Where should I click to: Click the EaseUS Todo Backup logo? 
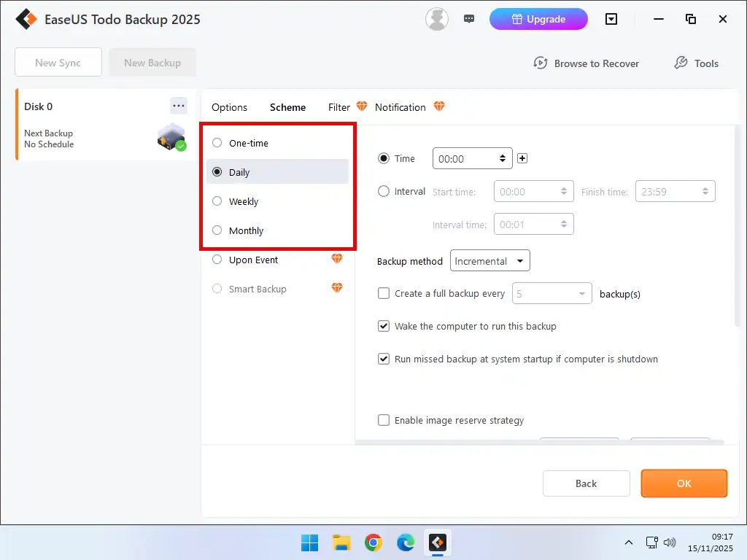coord(26,19)
